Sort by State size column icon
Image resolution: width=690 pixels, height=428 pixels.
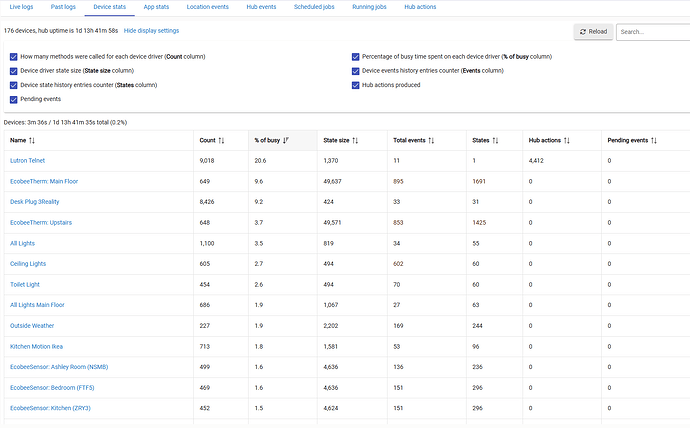point(356,141)
